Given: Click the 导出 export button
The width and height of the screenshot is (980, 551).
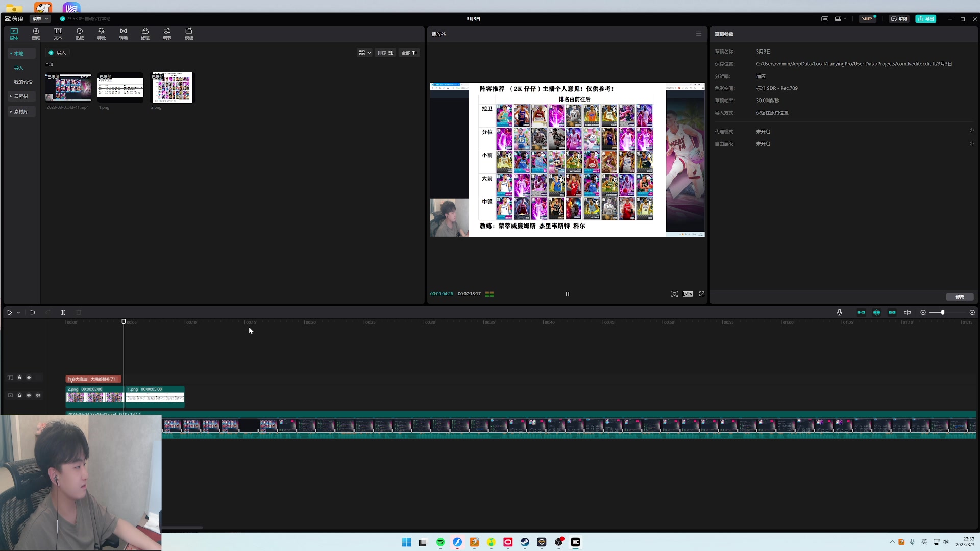Looking at the screenshot, I should click(x=925, y=19).
